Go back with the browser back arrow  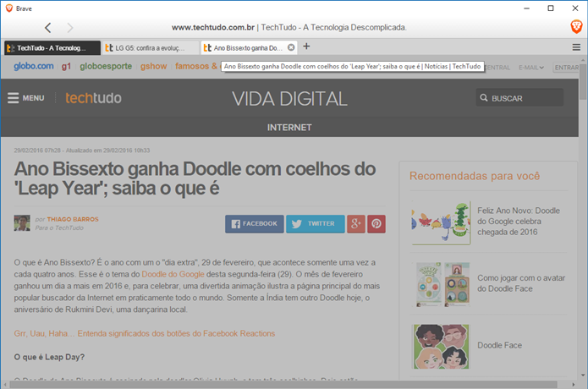(x=47, y=27)
